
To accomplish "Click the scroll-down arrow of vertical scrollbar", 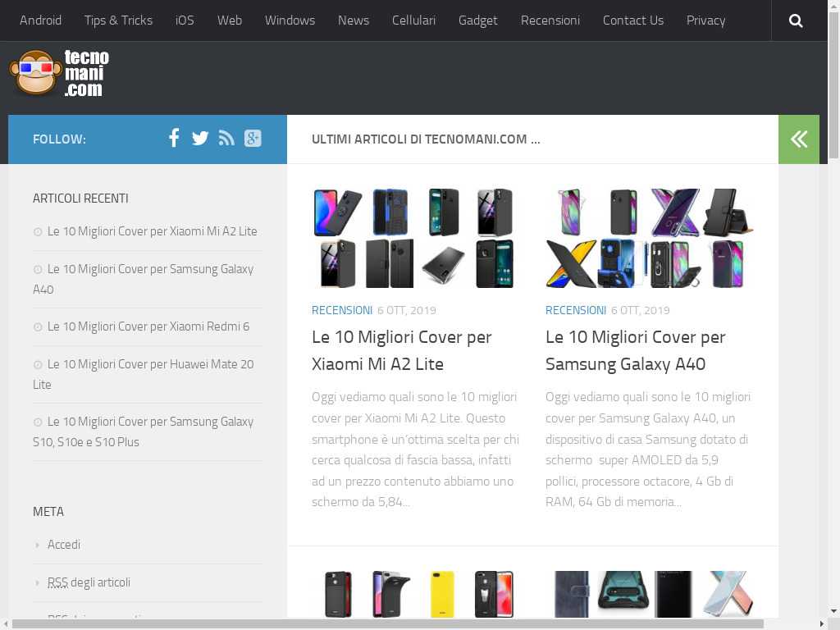I will (x=833, y=611).
